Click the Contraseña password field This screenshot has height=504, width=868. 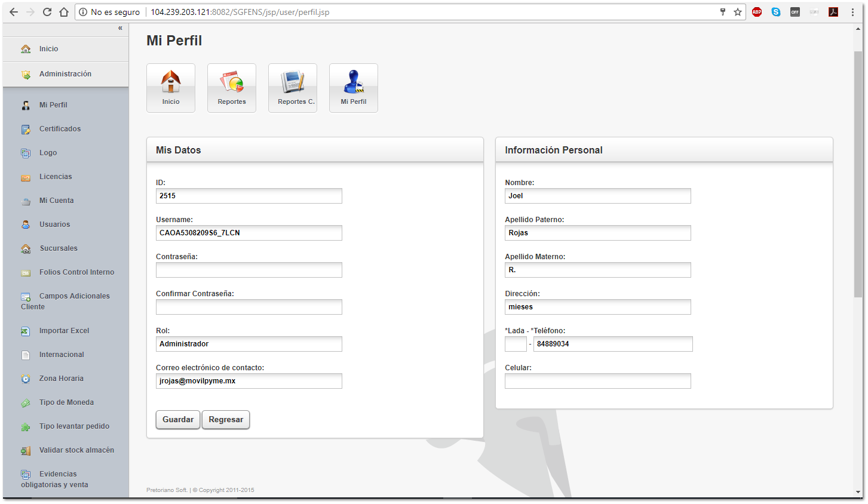(x=249, y=270)
